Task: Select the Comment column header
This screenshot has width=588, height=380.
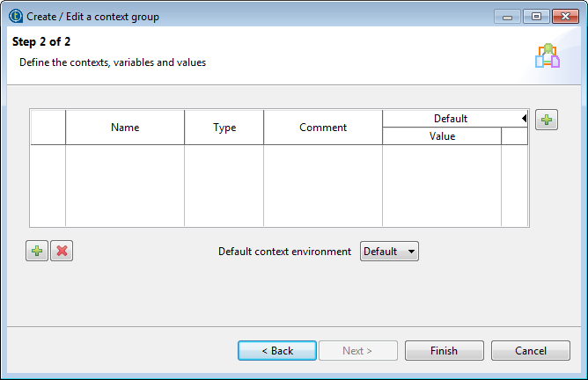Action: point(323,128)
